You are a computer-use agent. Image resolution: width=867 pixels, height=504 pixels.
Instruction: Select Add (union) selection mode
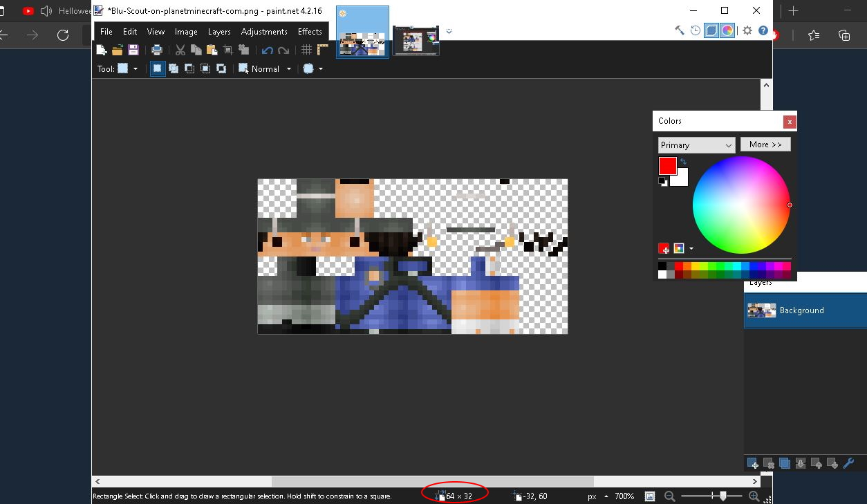click(174, 68)
